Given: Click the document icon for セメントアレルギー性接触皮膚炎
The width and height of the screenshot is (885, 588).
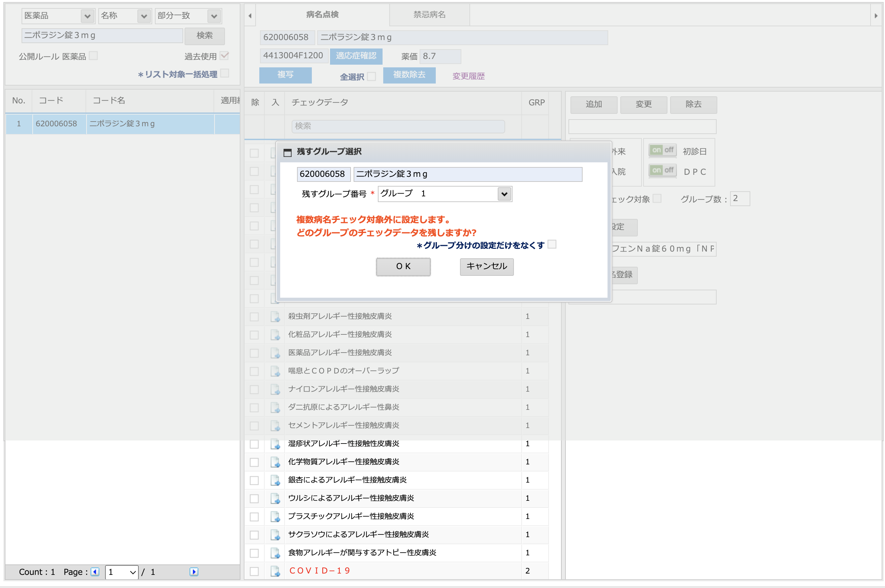Looking at the screenshot, I should pos(275,426).
